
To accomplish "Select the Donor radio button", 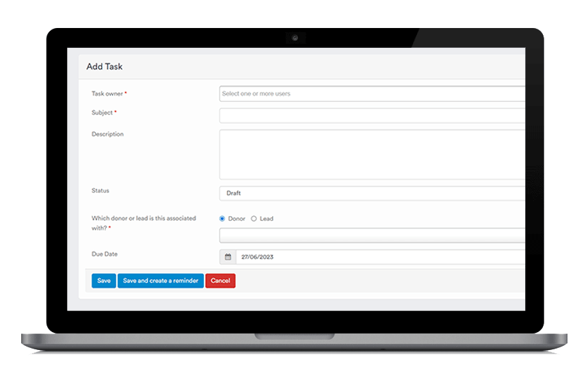I will 222,219.
